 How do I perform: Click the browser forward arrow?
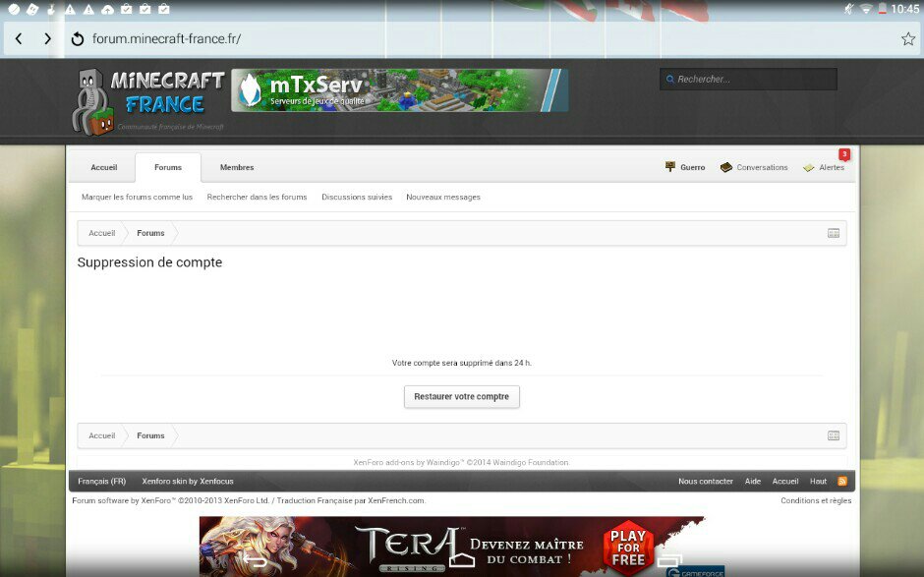(x=47, y=39)
